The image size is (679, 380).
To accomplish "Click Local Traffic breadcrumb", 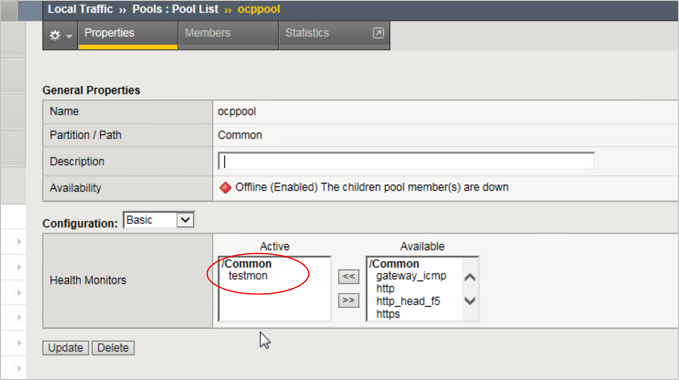I will [x=80, y=9].
